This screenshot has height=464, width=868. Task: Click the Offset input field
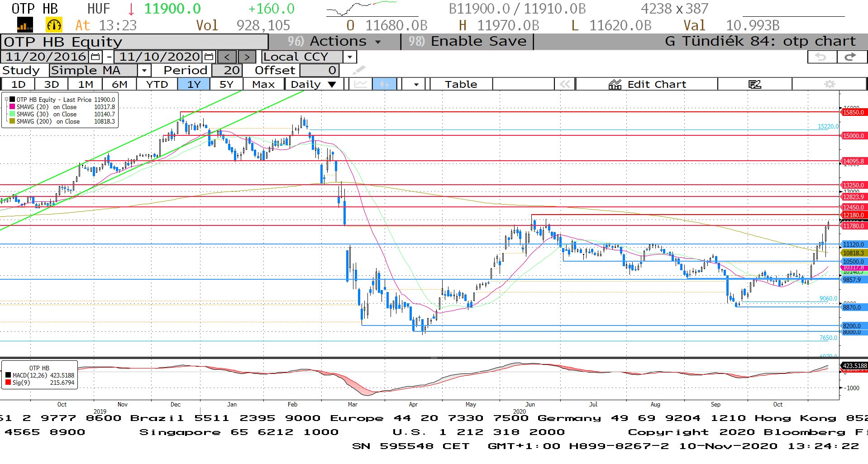tap(320, 71)
